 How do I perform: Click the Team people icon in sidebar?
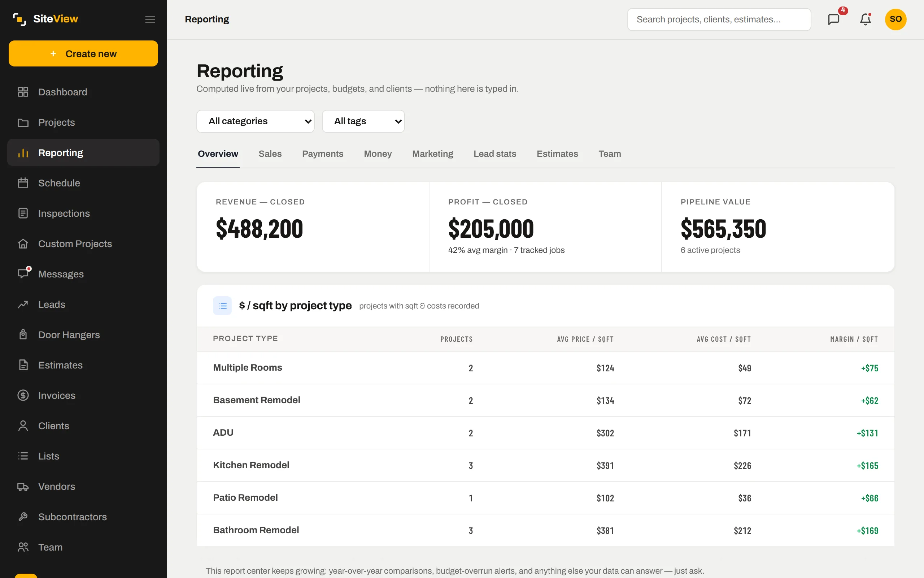pyautogui.click(x=23, y=547)
